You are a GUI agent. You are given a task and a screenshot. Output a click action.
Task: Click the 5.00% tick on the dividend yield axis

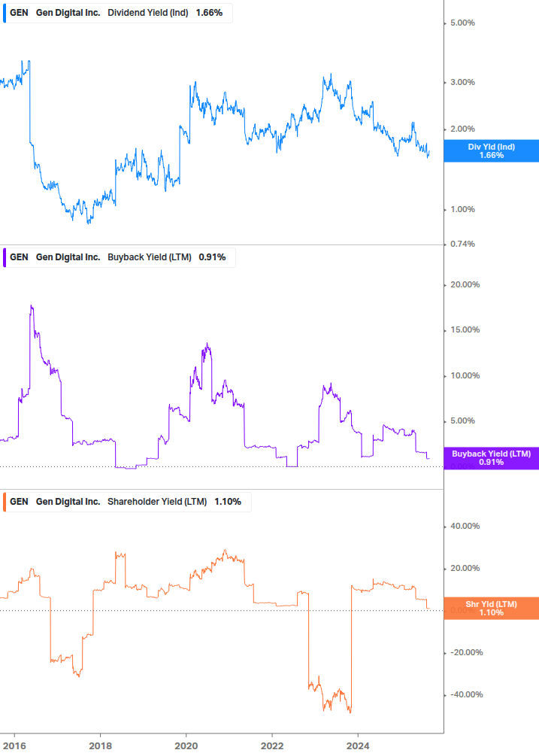[x=462, y=23]
